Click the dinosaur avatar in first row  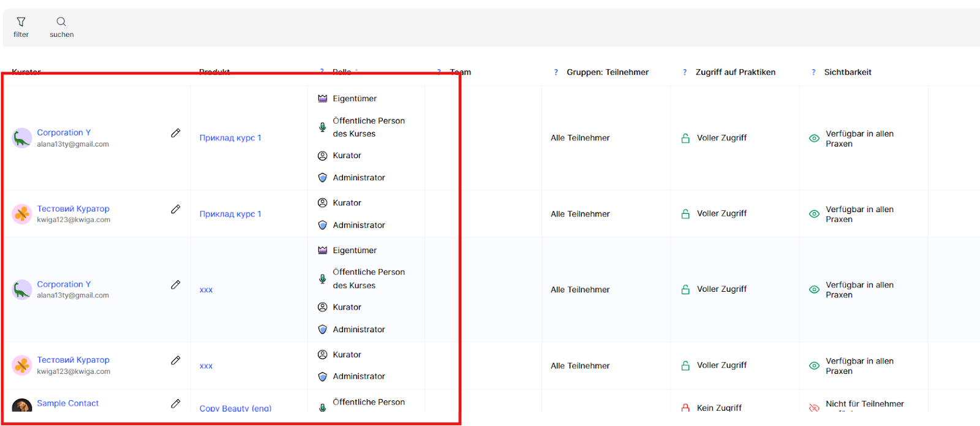point(22,138)
